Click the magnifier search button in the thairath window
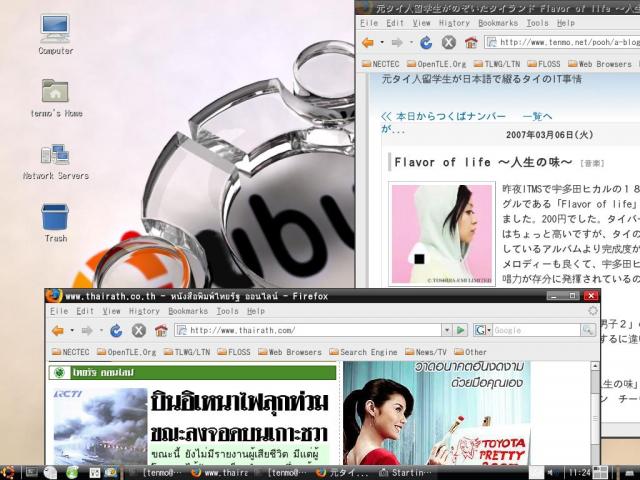Screen dimensions: 640x480 pyautogui.click(x=588, y=330)
